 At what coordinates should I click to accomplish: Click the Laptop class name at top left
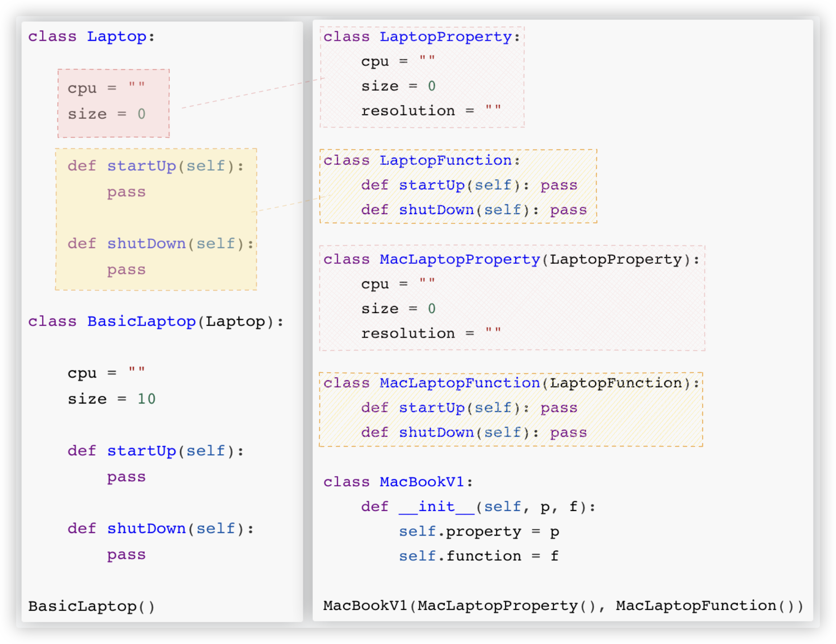pyautogui.click(x=116, y=36)
